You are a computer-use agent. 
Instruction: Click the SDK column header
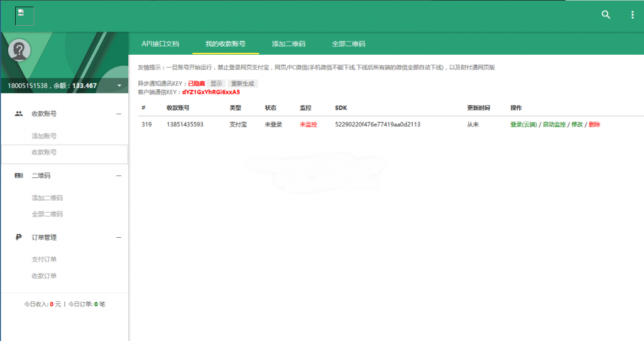(341, 108)
